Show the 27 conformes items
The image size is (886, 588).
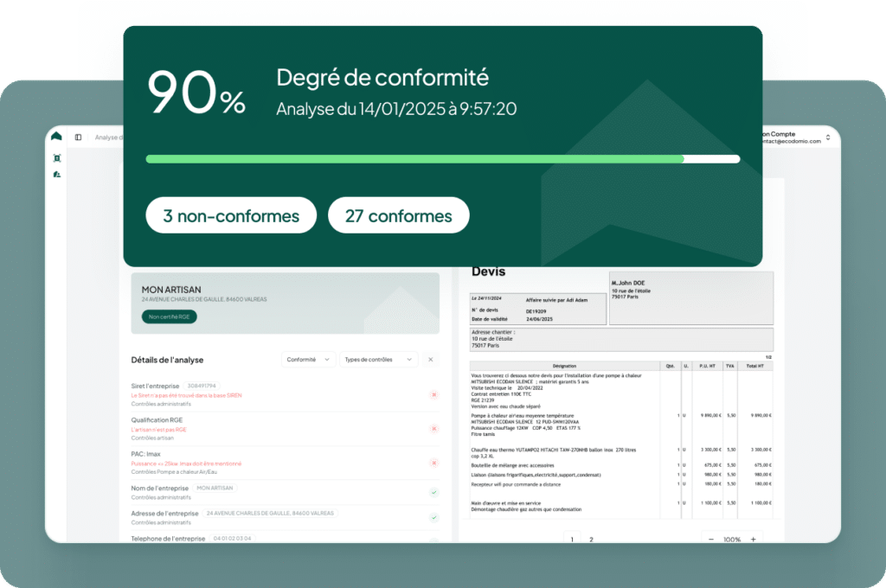coord(398,215)
